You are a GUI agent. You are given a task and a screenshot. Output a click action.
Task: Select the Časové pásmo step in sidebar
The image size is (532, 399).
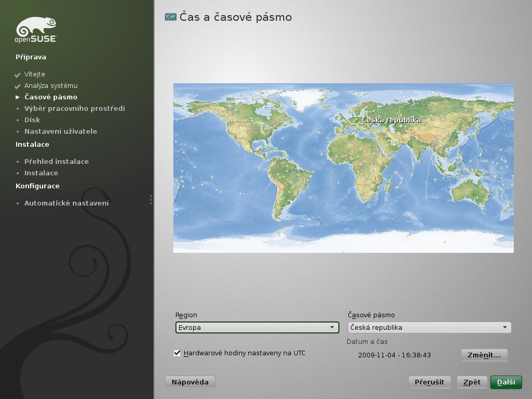[51, 97]
